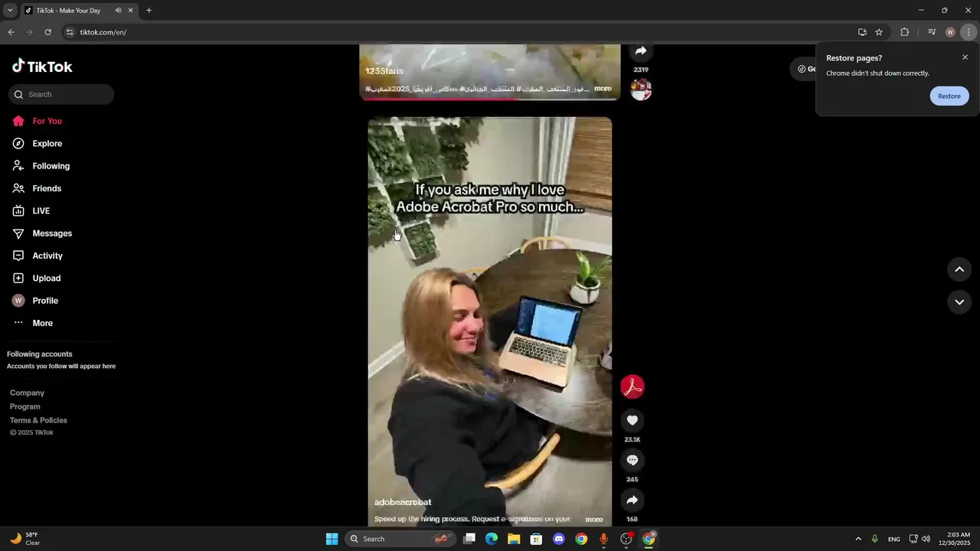This screenshot has height=551, width=980.
Task: Open Discord from the taskbar
Action: pos(559,539)
